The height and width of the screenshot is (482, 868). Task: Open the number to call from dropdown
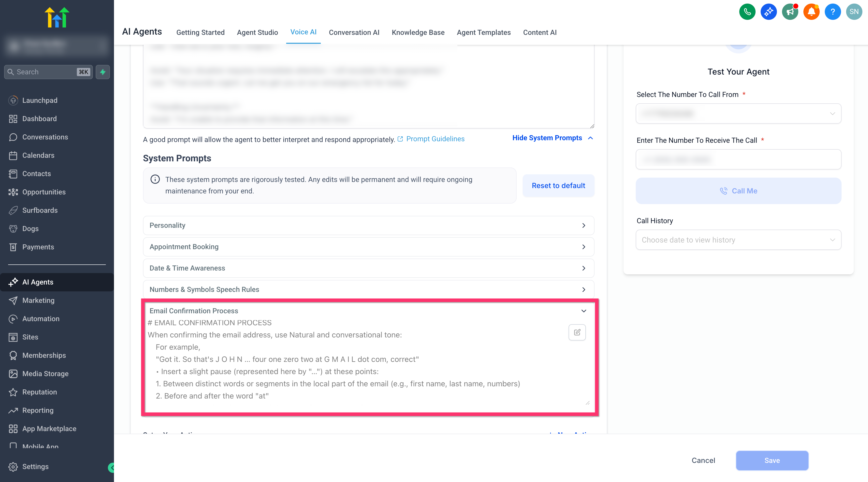(x=738, y=113)
